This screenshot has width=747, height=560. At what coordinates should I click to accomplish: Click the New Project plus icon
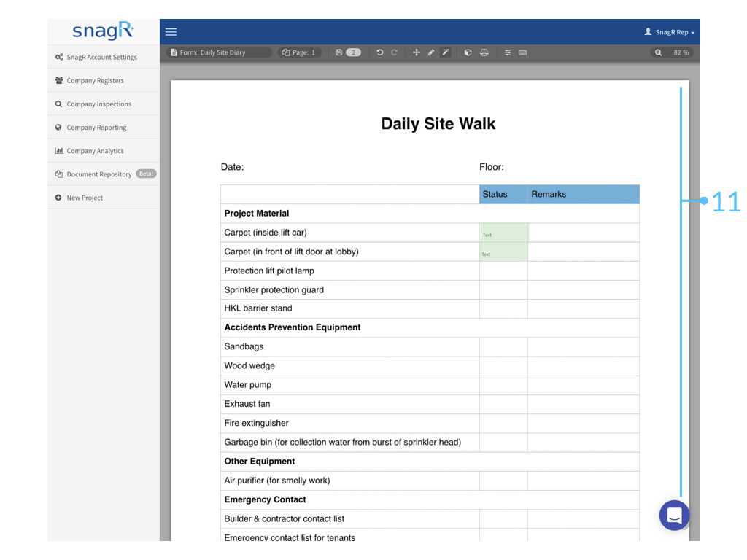(58, 197)
